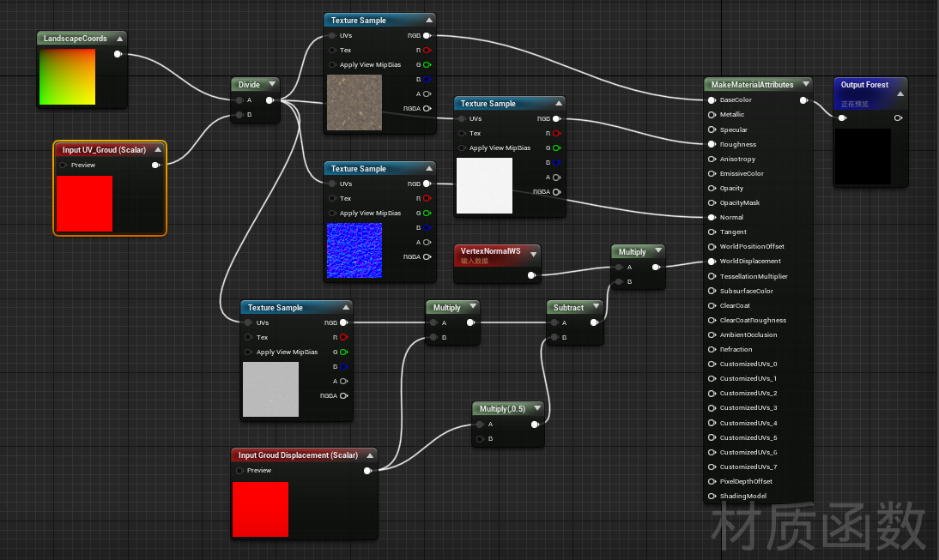Click the MakeMaterialAttributes output pin
This screenshot has height=560, width=939.
(803, 100)
